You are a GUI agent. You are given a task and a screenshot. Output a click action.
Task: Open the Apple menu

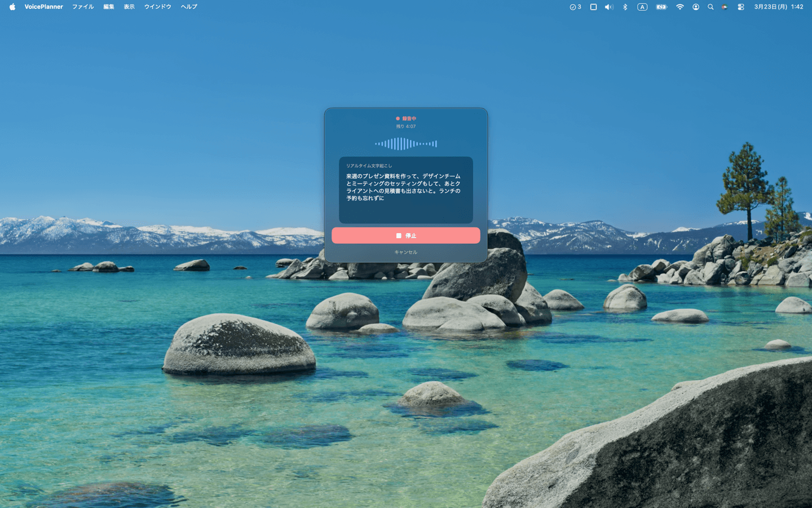click(12, 7)
